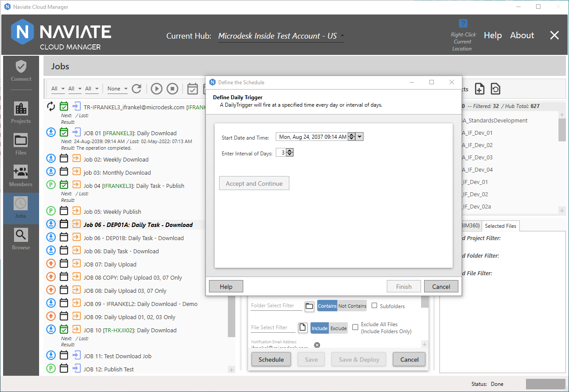
Task: Click the Interval of Days value field
Action: point(281,152)
